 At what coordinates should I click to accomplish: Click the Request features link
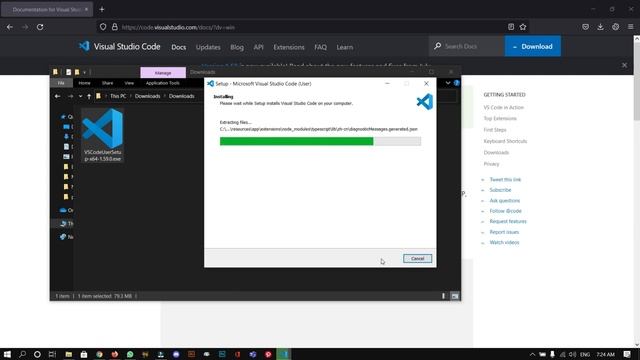click(508, 222)
